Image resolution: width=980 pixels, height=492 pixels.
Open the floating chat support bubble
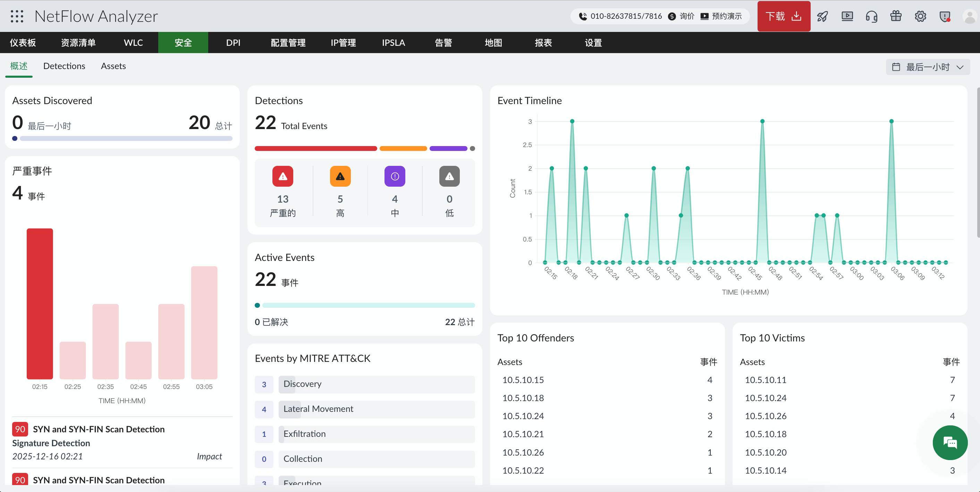point(949,442)
